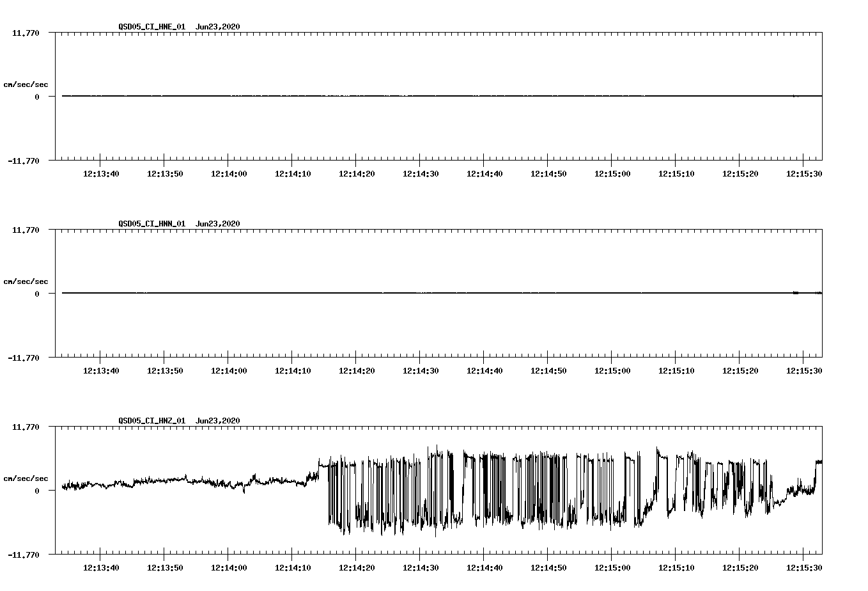
Task: Click the cm/sec/sec unit label of HNZ plot
Action: point(26,478)
